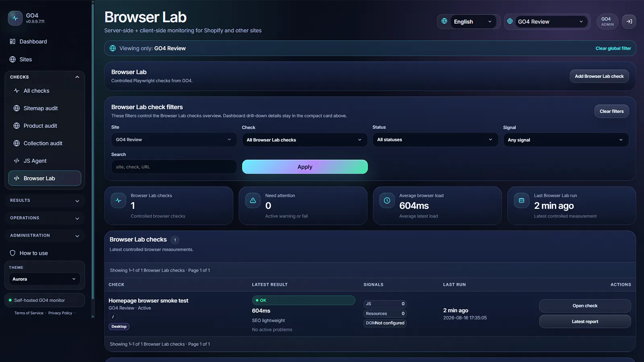This screenshot has width=644, height=362.
Task: Click the Desktop device tag
Action: 119,327
